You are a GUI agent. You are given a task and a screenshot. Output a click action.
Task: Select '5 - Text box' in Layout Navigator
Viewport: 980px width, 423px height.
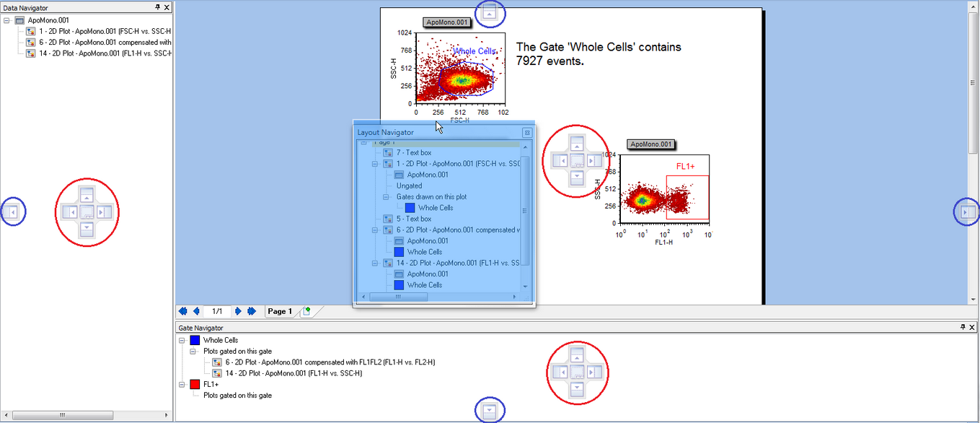pyautogui.click(x=414, y=219)
